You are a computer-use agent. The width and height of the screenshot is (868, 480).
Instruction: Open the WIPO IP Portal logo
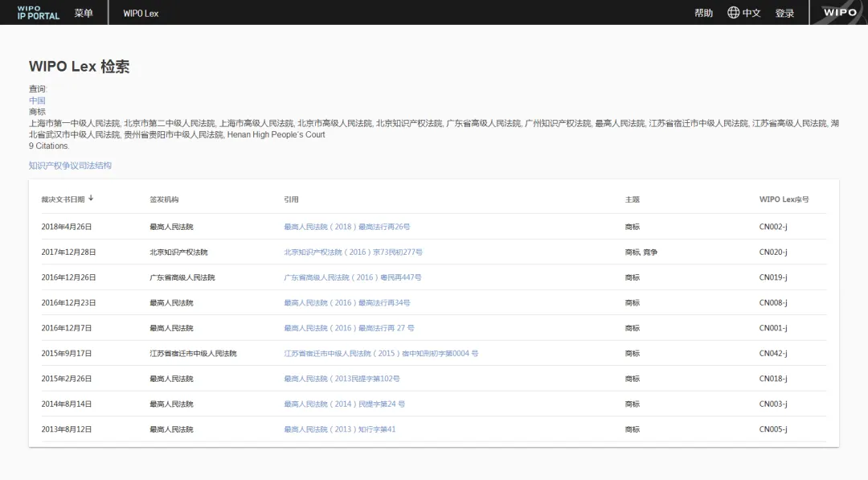click(39, 13)
